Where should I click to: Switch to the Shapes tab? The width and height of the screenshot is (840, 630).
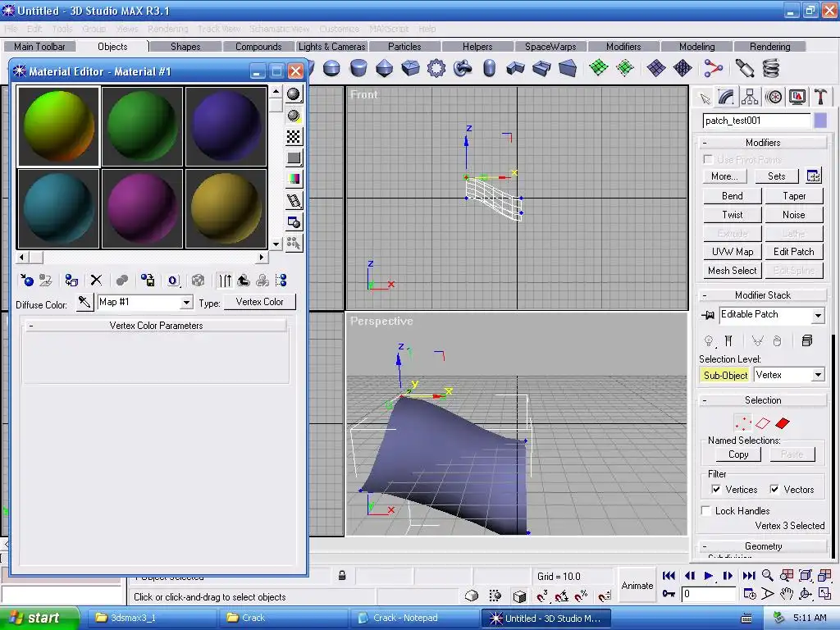[185, 47]
